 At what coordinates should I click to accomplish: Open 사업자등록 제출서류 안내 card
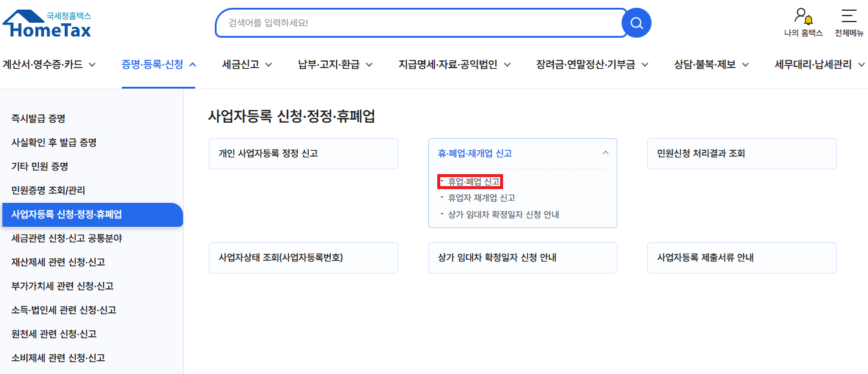coord(741,258)
